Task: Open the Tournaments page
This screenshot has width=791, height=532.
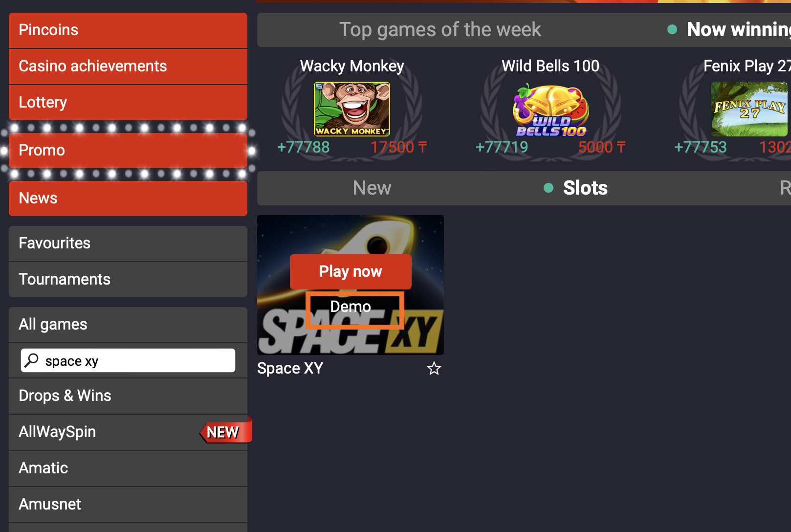Action: 128,280
